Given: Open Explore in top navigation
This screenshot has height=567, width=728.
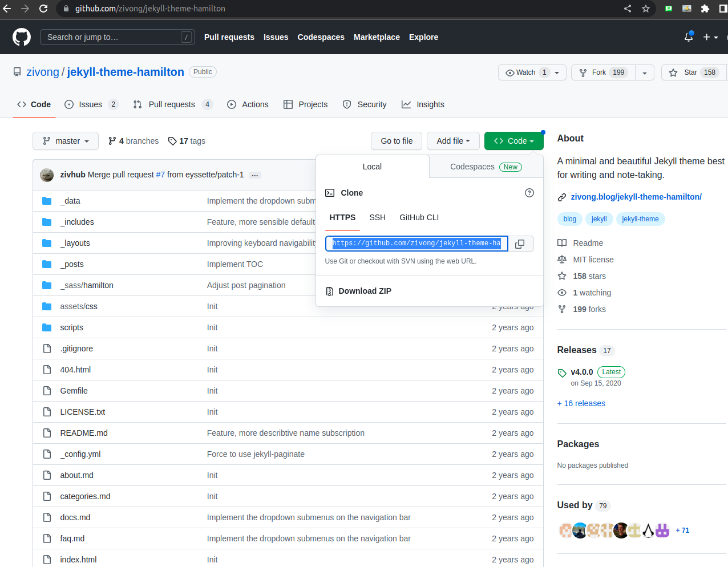Looking at the screenshot, I should (x=423, y=37).
